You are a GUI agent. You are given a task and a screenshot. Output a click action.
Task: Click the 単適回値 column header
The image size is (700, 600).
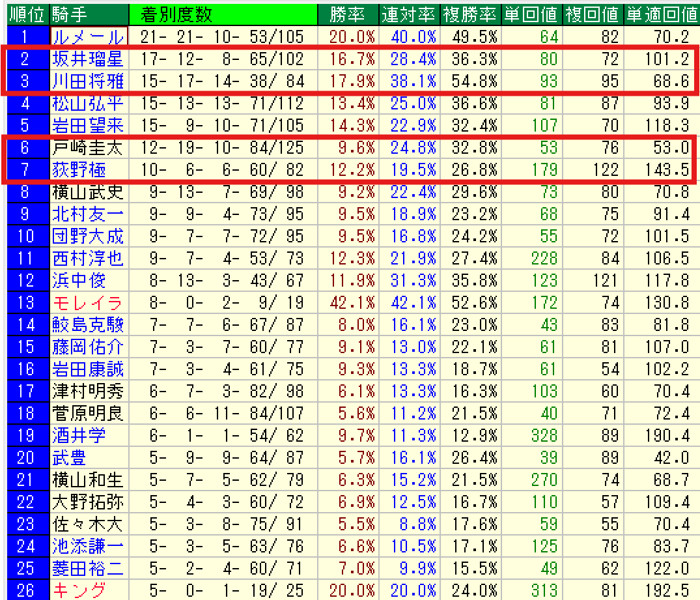(x=660, y=14)
